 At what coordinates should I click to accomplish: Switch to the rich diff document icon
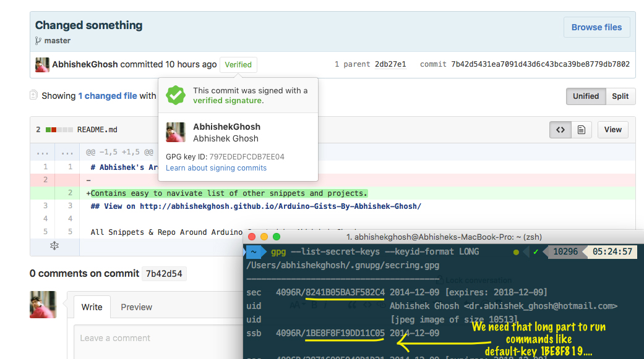tap(582, 129)
